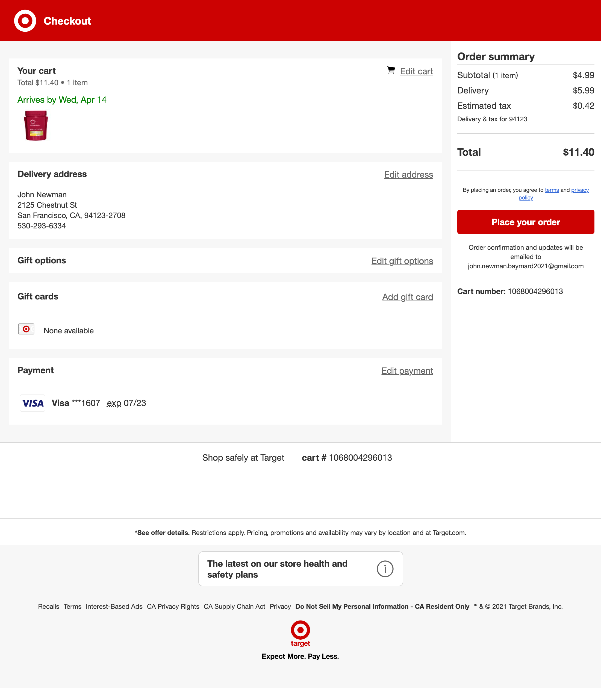Open Edit gift options
This screenshot has height=700, width=601.
pyautogui.click(x=402, y=261)
